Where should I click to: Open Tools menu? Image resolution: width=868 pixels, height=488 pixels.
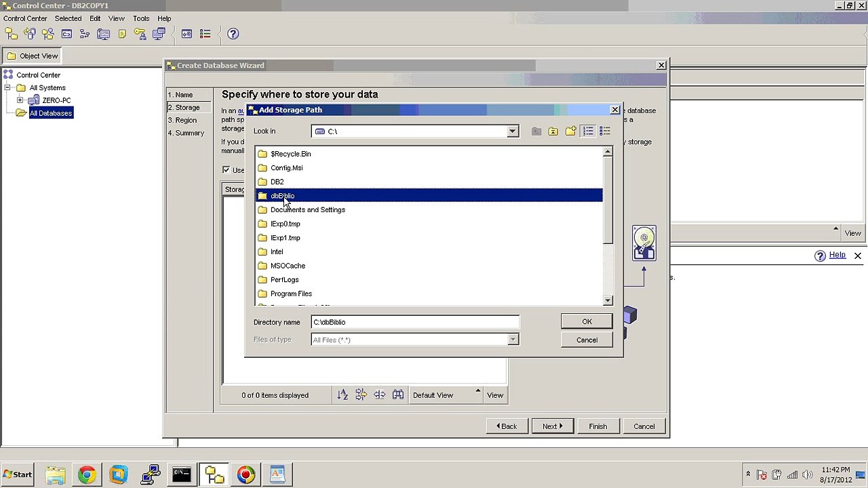point(141,18)
